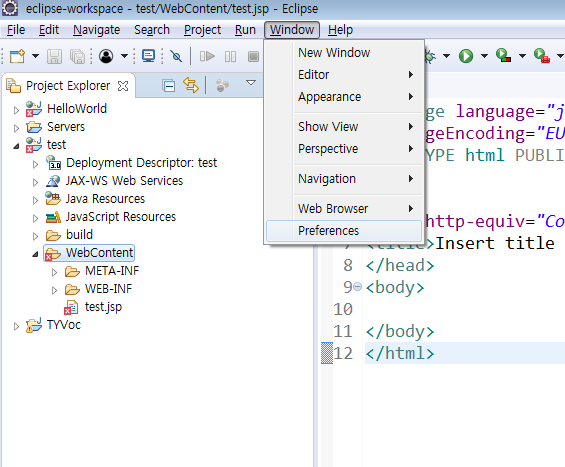
Task: Open the Run dropdown arrow
Action: pos(484,56)
